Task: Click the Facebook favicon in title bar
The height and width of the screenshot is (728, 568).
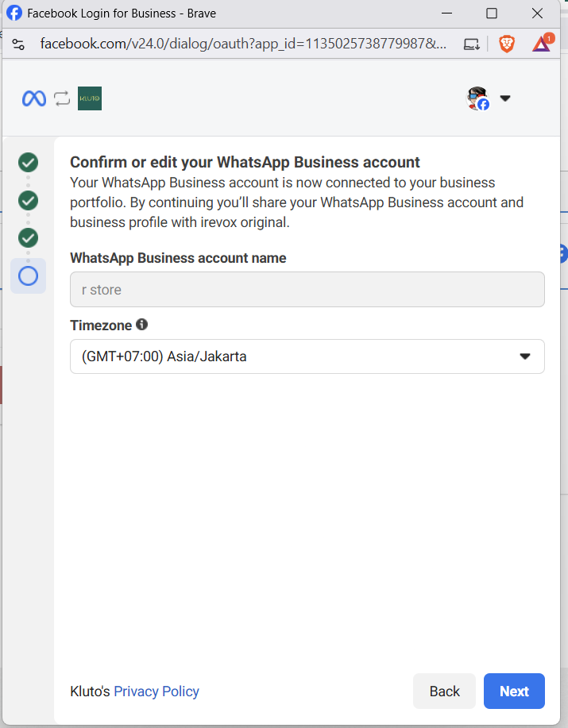Action: [x=14, y=13]
